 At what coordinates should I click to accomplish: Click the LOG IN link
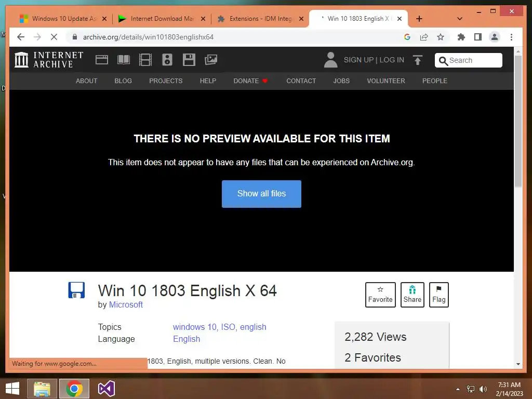tap(392, 60)
